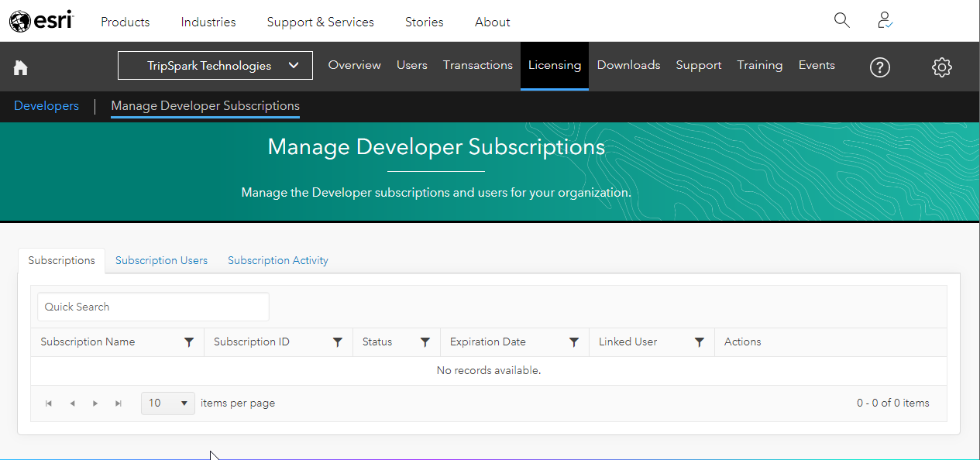
Task: Click inside the Quick Search field
Action: point(153,307)
